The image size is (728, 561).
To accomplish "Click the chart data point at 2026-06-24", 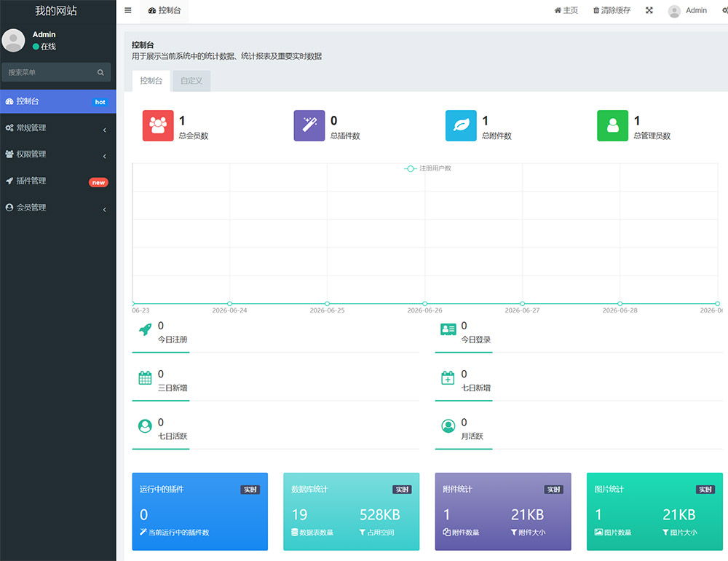I will tap(230, 304).
